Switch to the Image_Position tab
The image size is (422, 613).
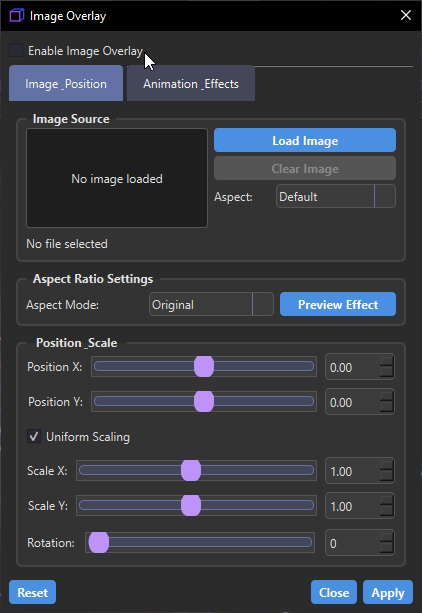tap(66, 83)
